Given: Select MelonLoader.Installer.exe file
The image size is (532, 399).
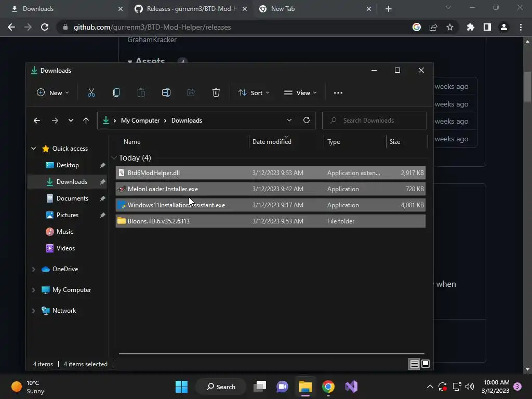Looking at the screenshot, I should [270, 189].
